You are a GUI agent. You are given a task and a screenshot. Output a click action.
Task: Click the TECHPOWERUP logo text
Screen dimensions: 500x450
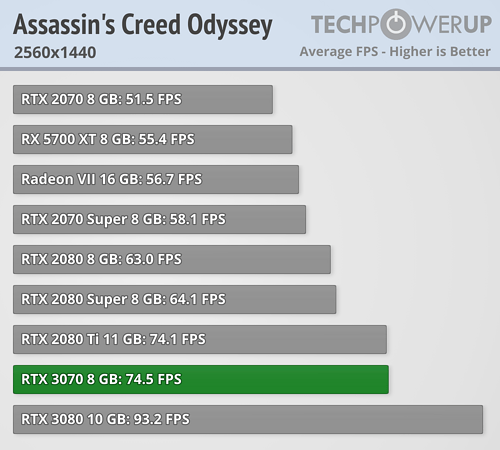pyautogui.click(x=401, y=24)
